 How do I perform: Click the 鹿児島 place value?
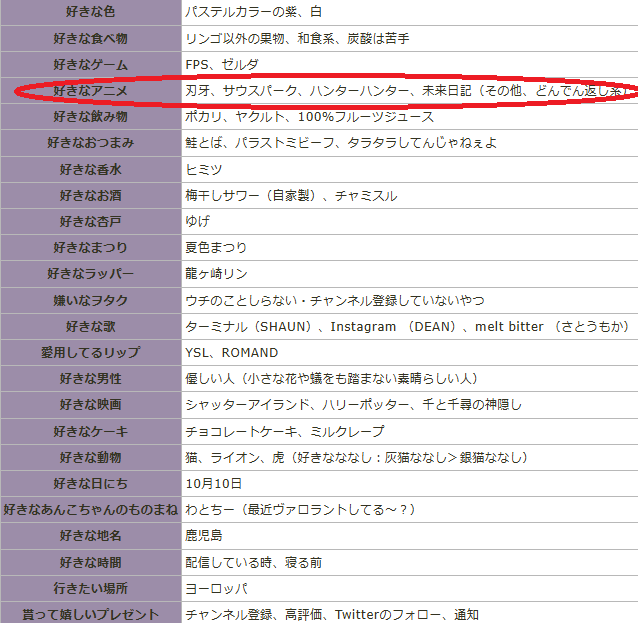(x=204, y=536)
